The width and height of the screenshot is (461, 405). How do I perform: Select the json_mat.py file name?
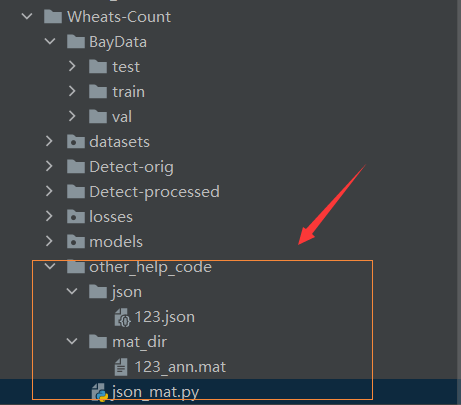coord(155,393)
